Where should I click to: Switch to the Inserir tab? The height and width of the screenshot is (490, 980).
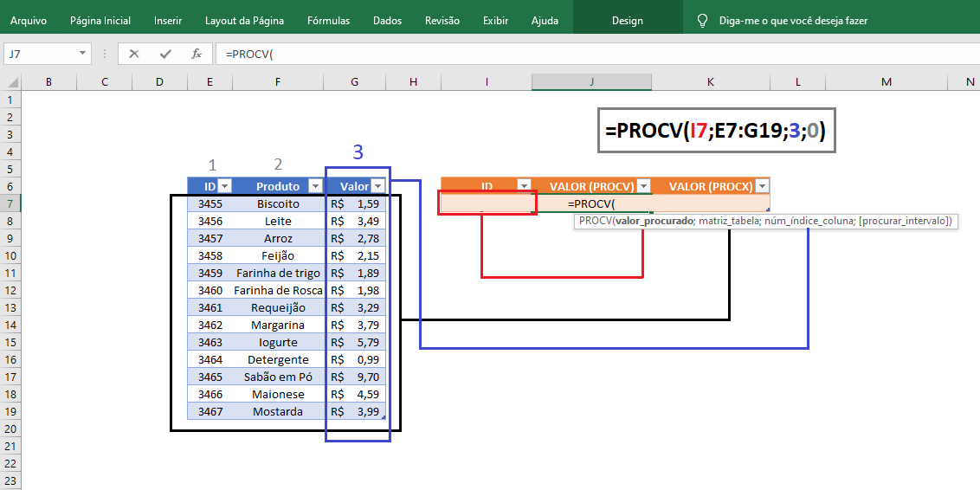[x=168, y=21]
